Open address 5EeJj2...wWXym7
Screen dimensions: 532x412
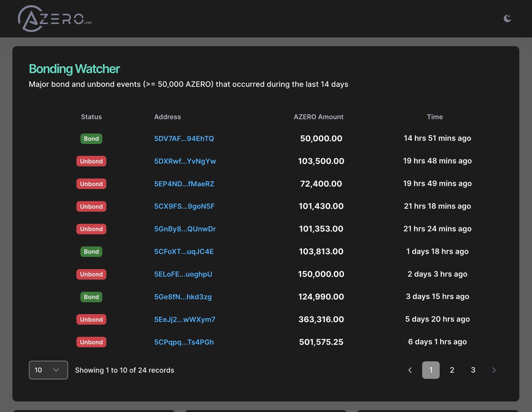[x=184, y=319]
